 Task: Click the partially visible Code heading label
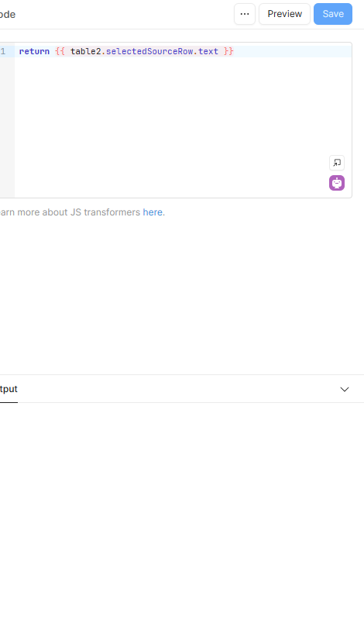pyautogui.click(x=8, y=15)
